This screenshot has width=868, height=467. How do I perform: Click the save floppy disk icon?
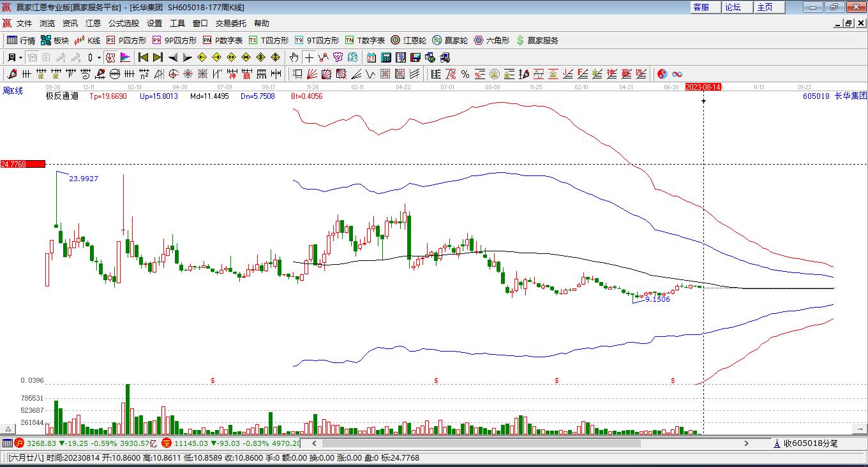pos(415,57)
